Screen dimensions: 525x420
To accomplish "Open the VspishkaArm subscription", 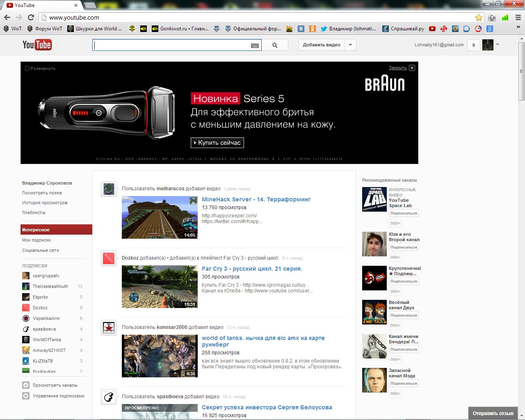I will click(46, 318).
